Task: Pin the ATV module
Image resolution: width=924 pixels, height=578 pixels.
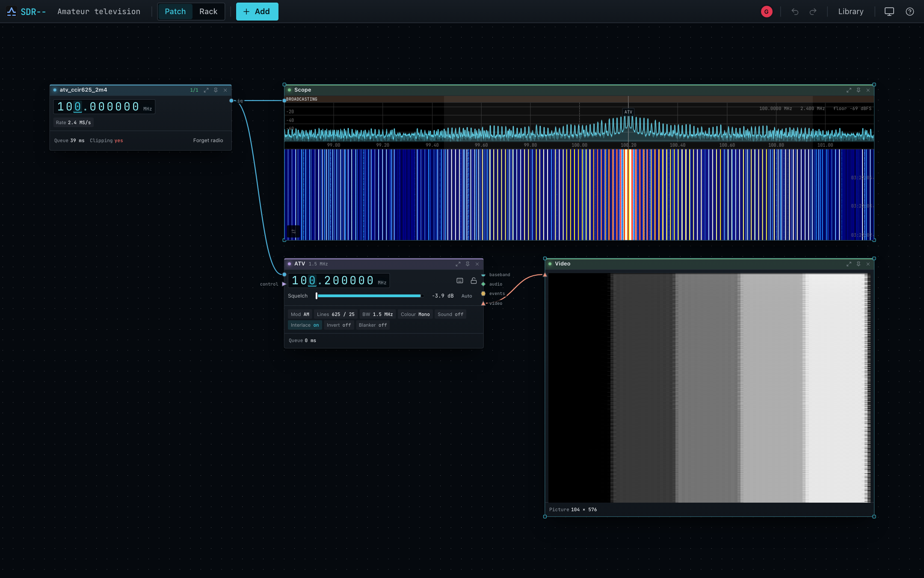Action: tap(468, 264)
